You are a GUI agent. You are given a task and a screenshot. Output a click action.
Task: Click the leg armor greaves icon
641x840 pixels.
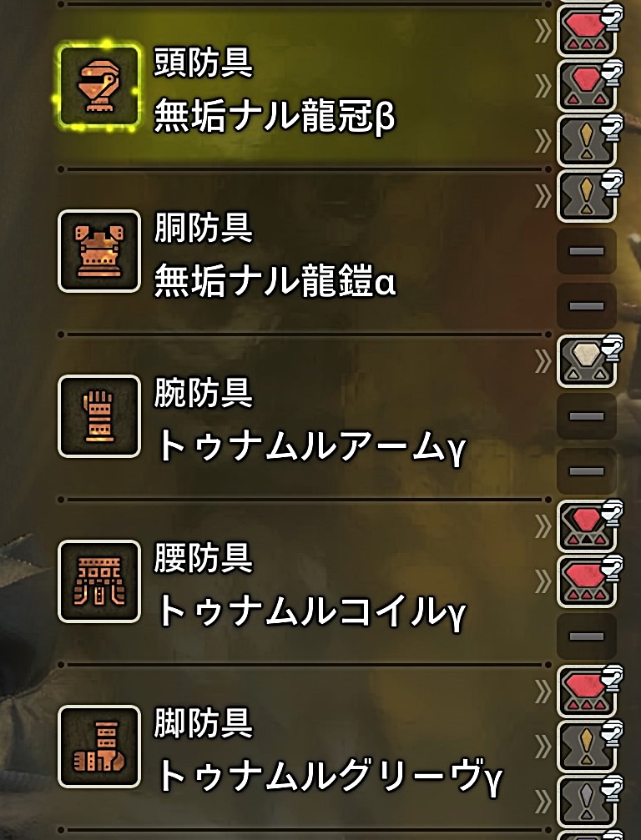pyautogui.click(x=99, y=747)
